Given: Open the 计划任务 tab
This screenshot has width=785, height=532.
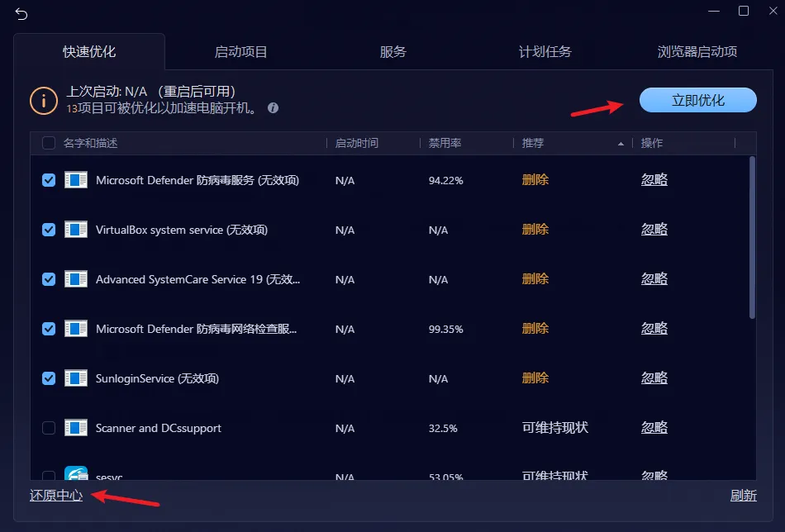Looking at the screenshot, I should tap(545, 51).
